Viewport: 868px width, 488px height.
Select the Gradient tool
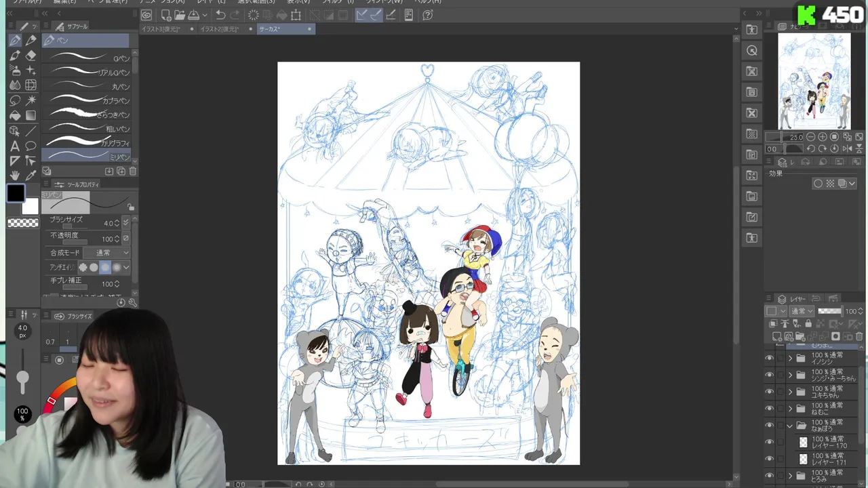point(31,115)
